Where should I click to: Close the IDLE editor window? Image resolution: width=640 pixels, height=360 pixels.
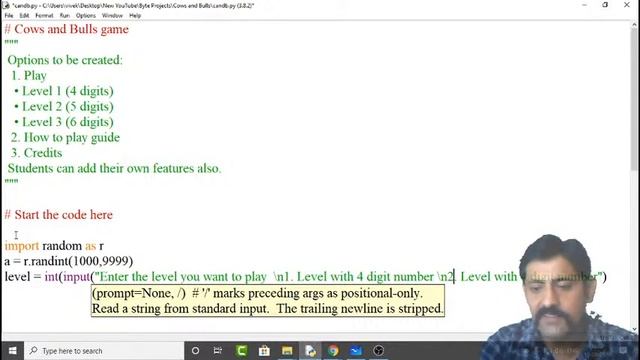pyautogui.click(x=627, y=5)
